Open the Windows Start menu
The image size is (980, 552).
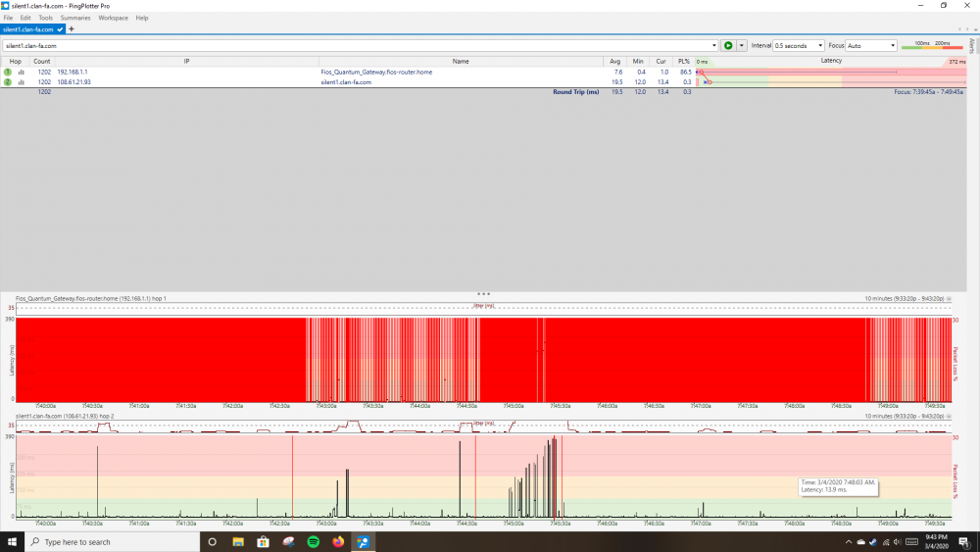(12, 542)
